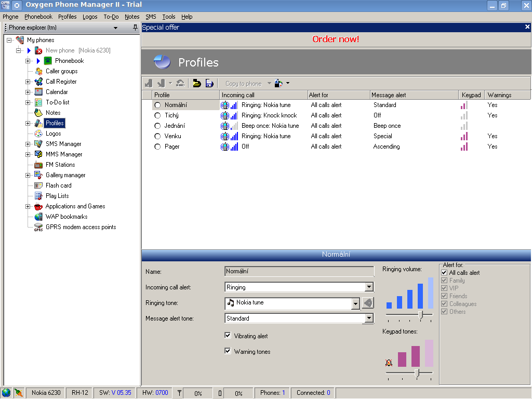Sort by the Message alert column header
Screen dimensions: 532x399
[x=414, y=95]
